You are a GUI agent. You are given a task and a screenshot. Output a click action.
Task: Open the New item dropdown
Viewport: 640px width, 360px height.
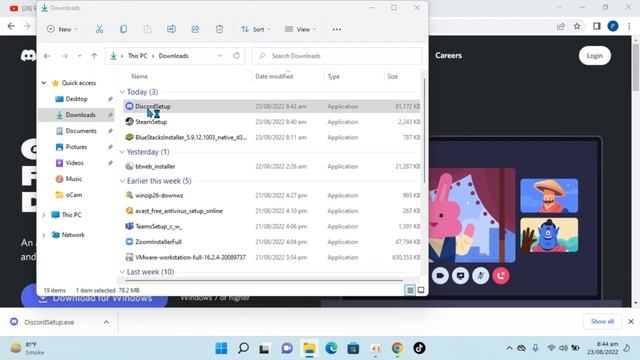tap(62, 29)
